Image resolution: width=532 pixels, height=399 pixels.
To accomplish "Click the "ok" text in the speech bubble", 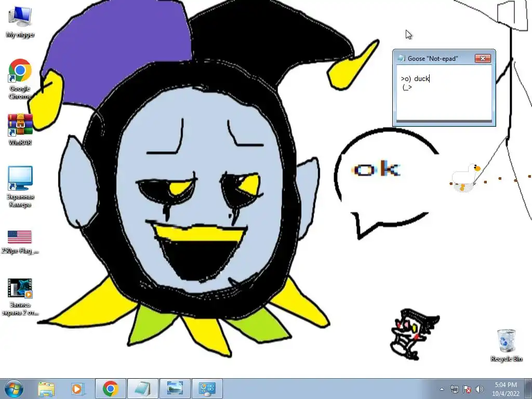I will pyautogui.click(x=377, y=169).
